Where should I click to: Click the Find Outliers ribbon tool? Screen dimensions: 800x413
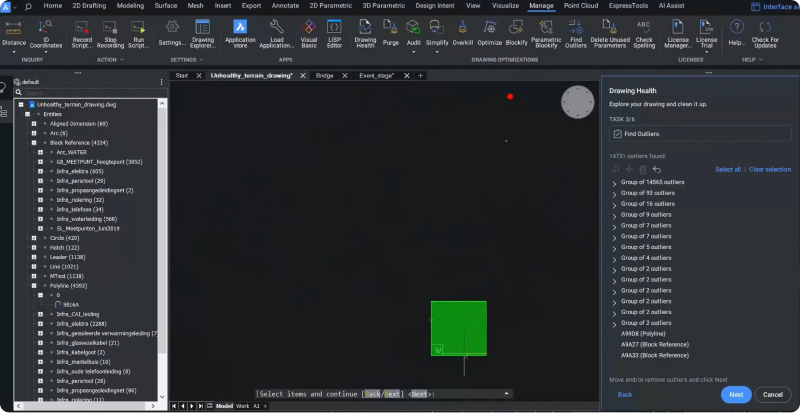point(576,35)
